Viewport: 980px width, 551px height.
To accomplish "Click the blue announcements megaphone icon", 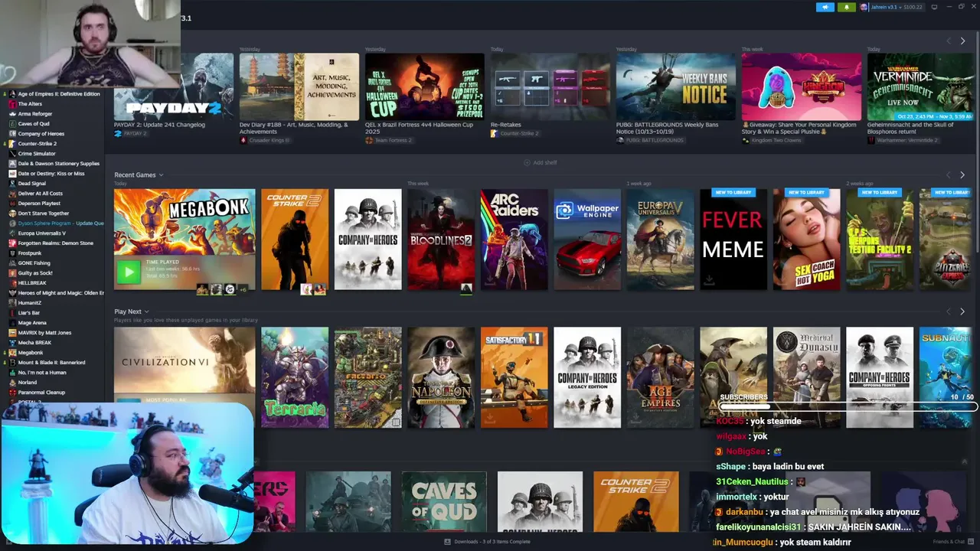I will (825, 7).
